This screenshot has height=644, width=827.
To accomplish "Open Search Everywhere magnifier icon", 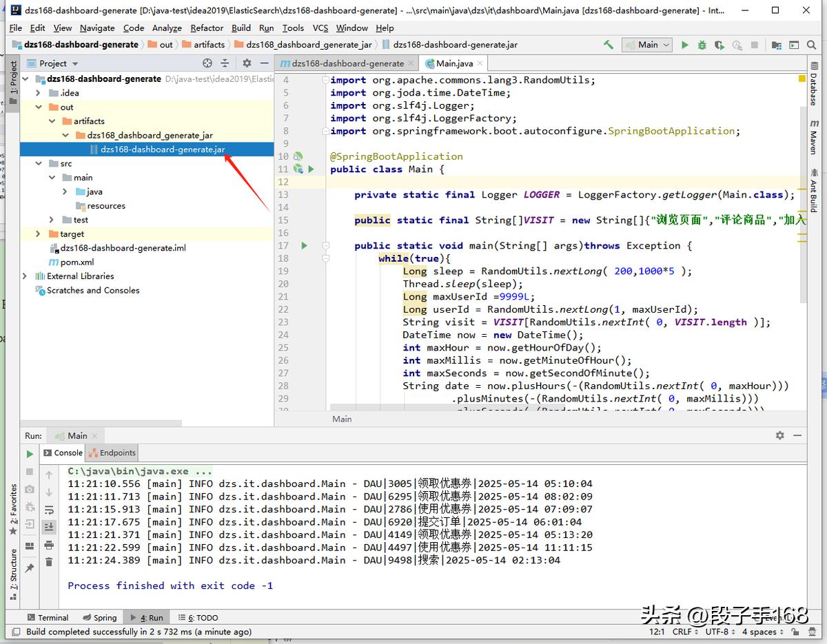I will point(813,45).
